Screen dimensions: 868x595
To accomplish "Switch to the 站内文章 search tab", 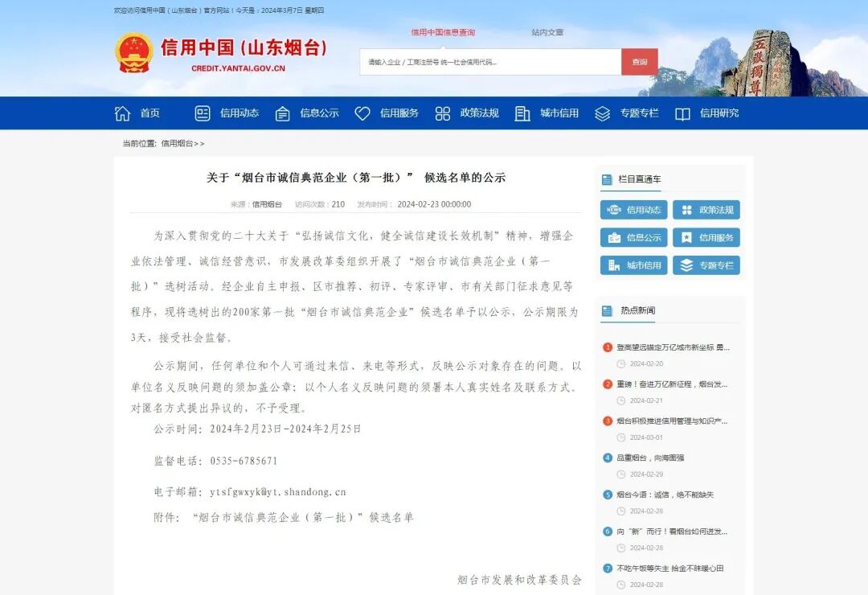I will tap(547, 31).
